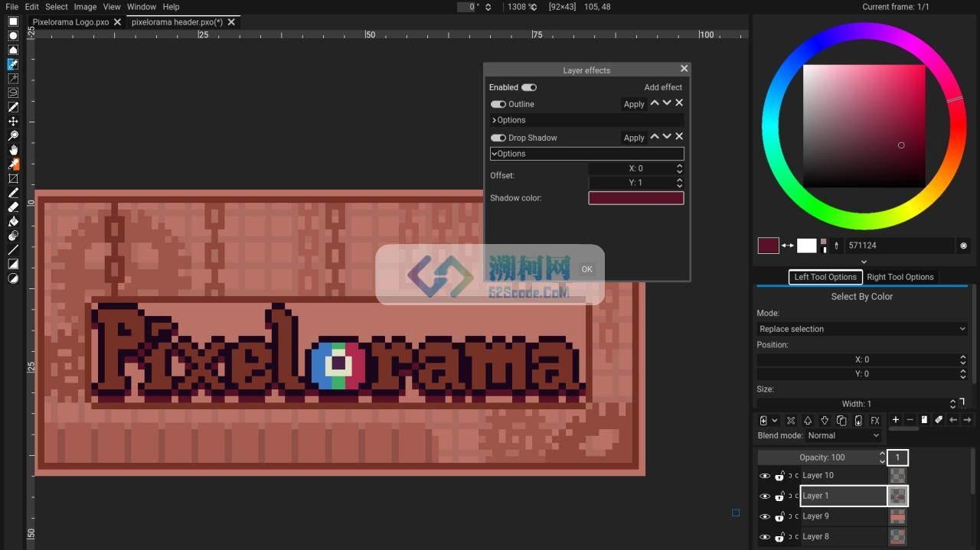Switch to Pixelorama Logo.pxo tab

click(x=70, y=22)
